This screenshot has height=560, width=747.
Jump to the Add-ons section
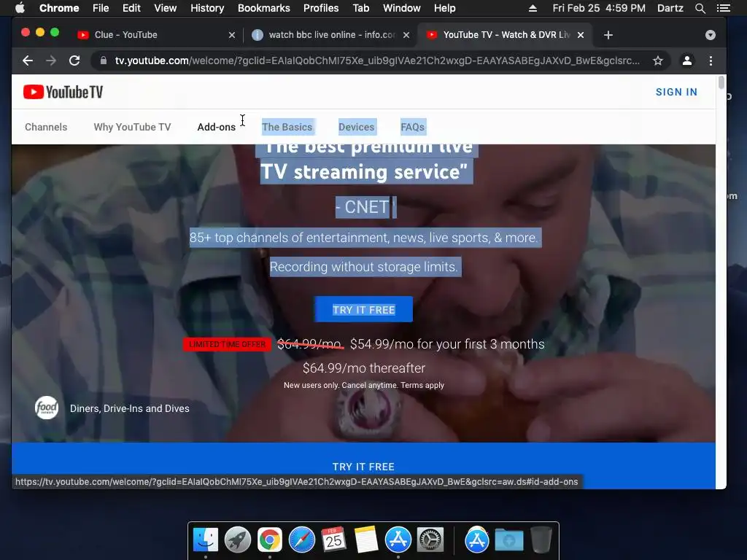click(216, 127)
